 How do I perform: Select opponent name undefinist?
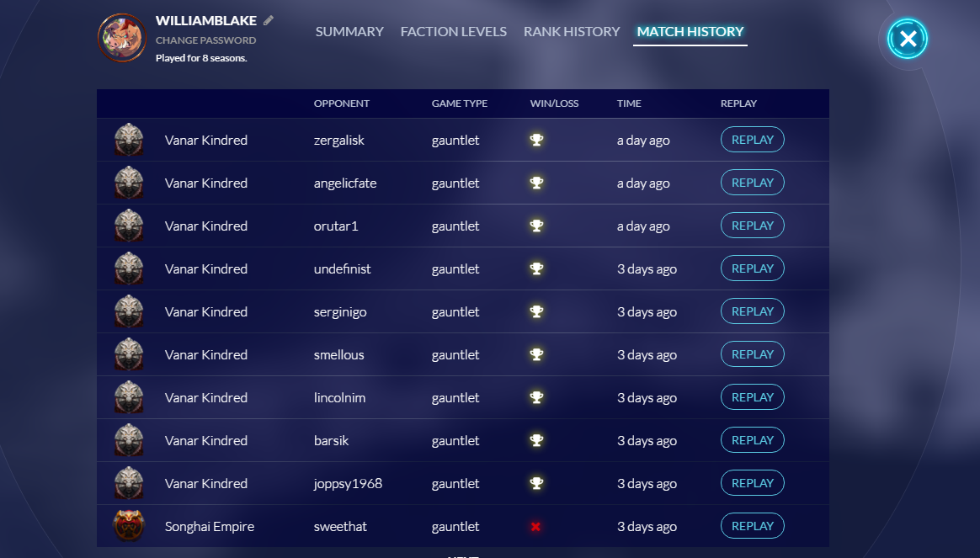[x=343, y=268]
